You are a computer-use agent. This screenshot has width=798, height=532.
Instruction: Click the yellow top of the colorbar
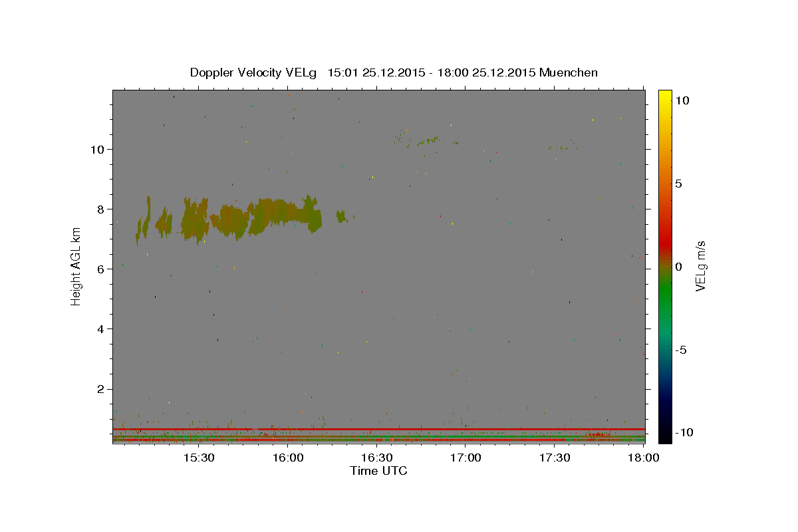click(x=664, y=96)
